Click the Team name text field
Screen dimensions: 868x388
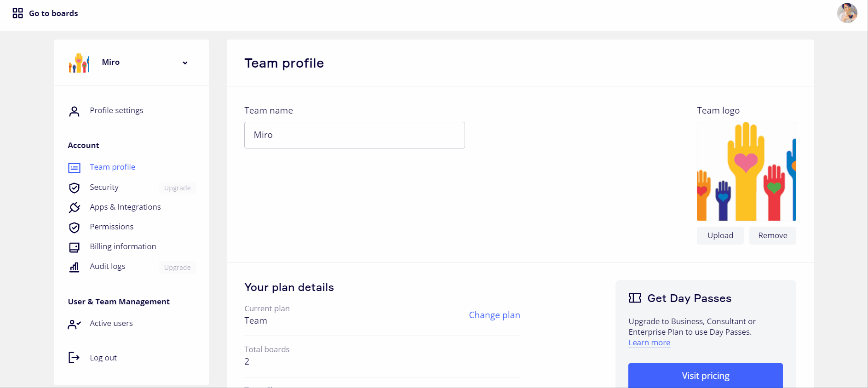click(x=354, y=135)
